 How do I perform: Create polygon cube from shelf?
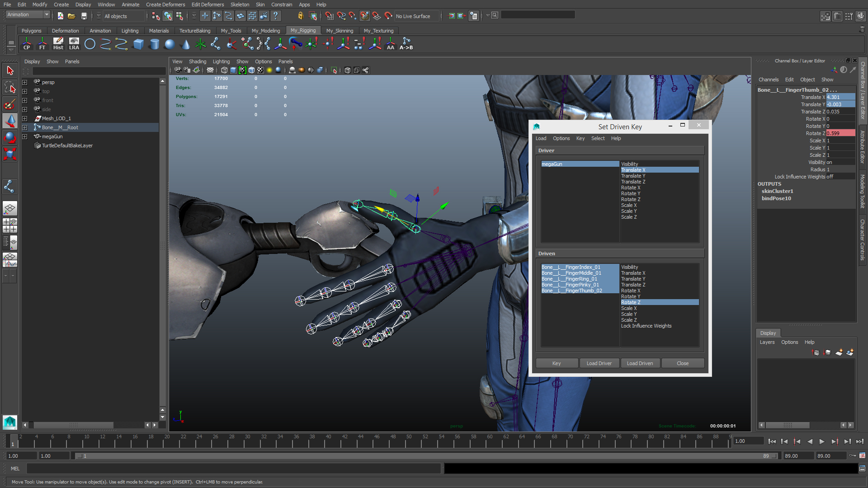click(138, 44)
